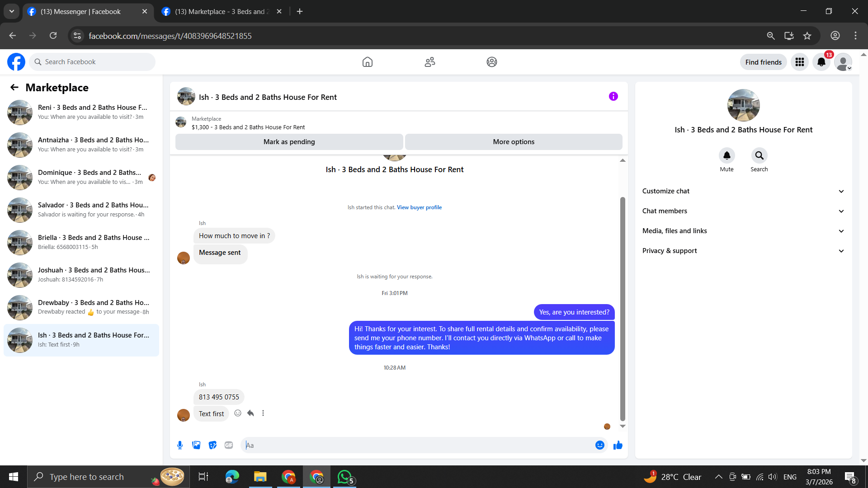This screenshot has height=488, width=868.
Task: Expand Customize chat section
Action: 744,191
